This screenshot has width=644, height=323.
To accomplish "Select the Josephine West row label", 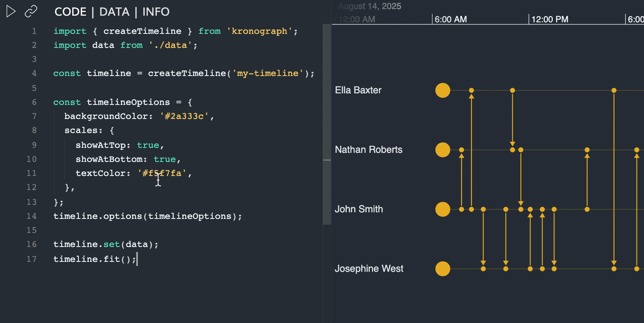I will [369, 269].
